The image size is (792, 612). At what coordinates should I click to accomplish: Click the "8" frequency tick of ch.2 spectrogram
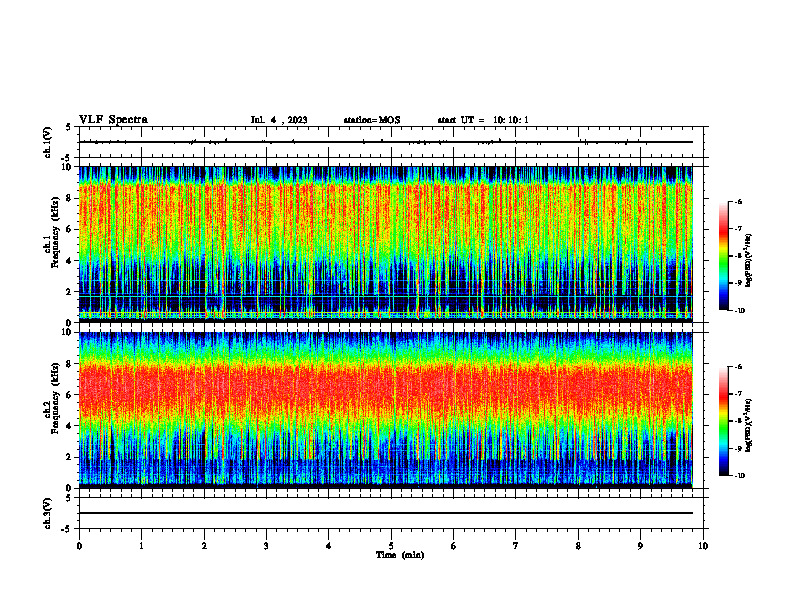pos(70,364)
